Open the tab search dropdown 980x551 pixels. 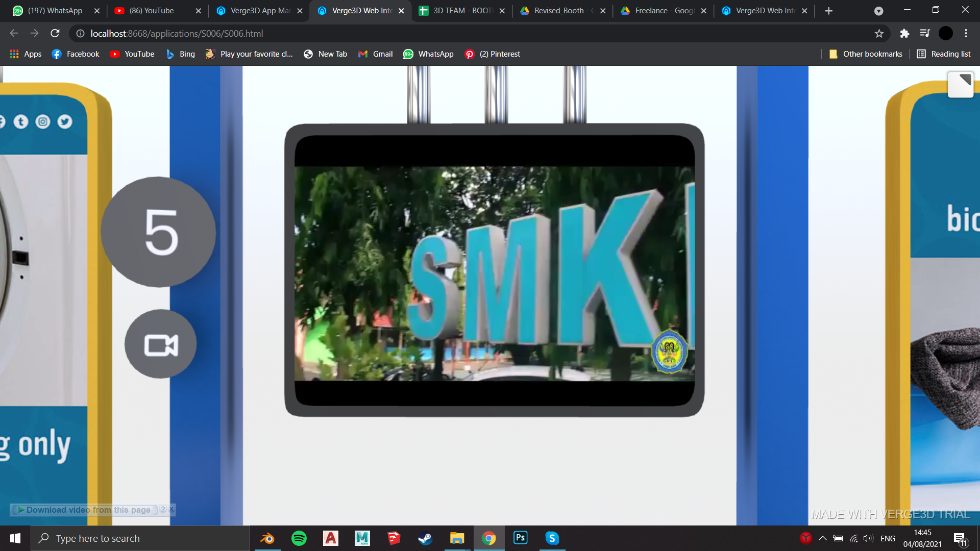(x=878, y=11)
